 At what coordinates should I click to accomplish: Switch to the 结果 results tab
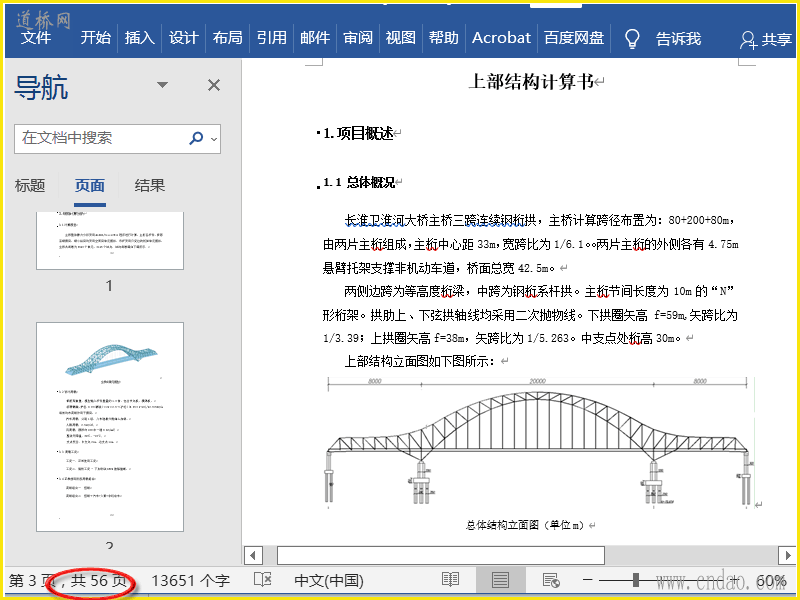pos(150,185)
